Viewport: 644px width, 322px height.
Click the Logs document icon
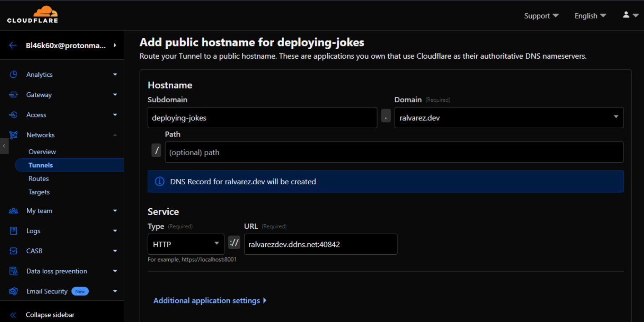click(14, 231)
